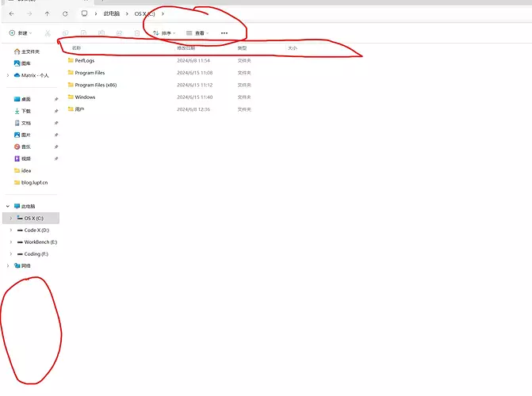
Task: Click the pin icon beside 音乐
Action: point(56,147)
